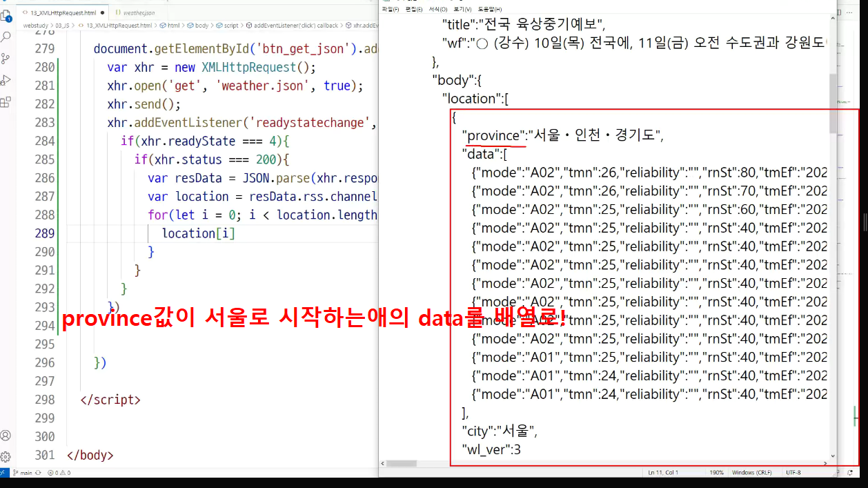This screenshot has width=868, height=488.
Task: Open Notepad 편집(E) menu
Action: (414, 9)
